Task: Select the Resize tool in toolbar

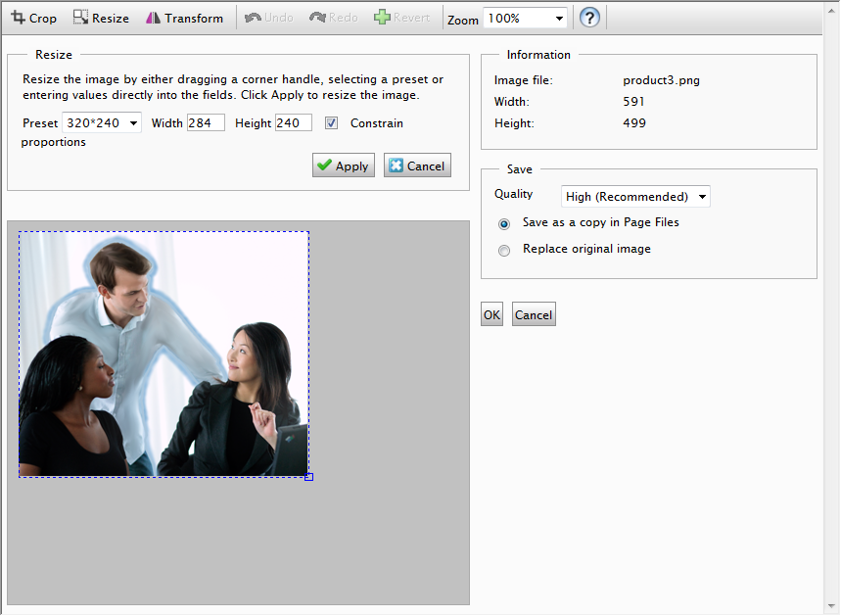Action: click(x=102, y=18)
